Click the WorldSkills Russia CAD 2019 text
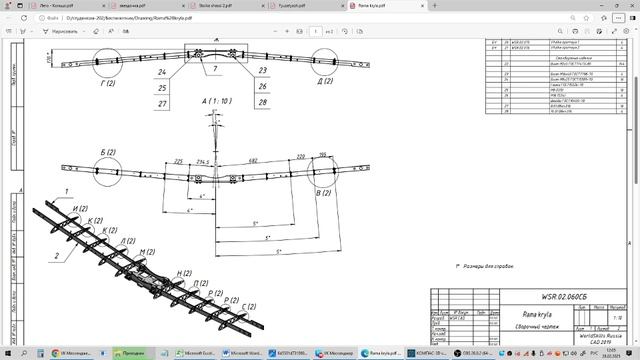Screen dimensions: 640x360 point(600,339)
